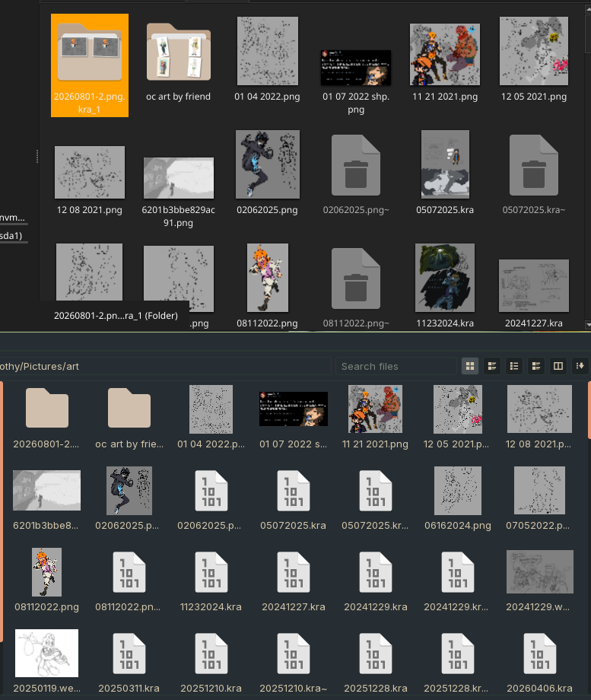Open the 'nvm...' drive in sidebar
The image size is (591, 700).
pos(12,218)
